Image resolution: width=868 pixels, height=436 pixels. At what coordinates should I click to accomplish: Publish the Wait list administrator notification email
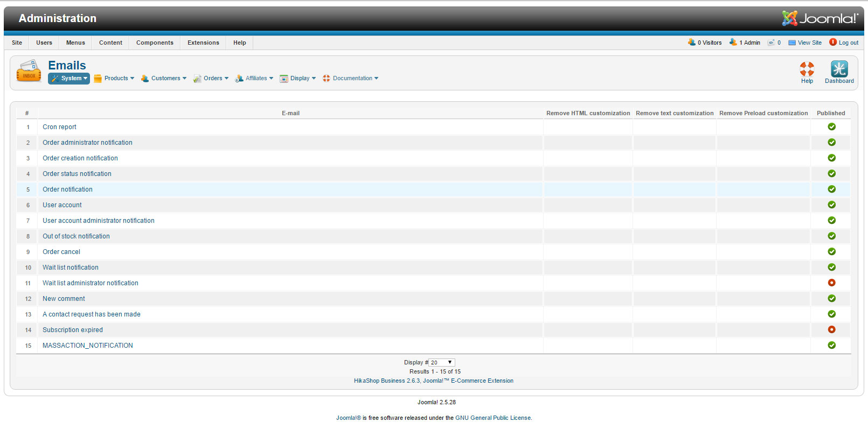point(831,283)
